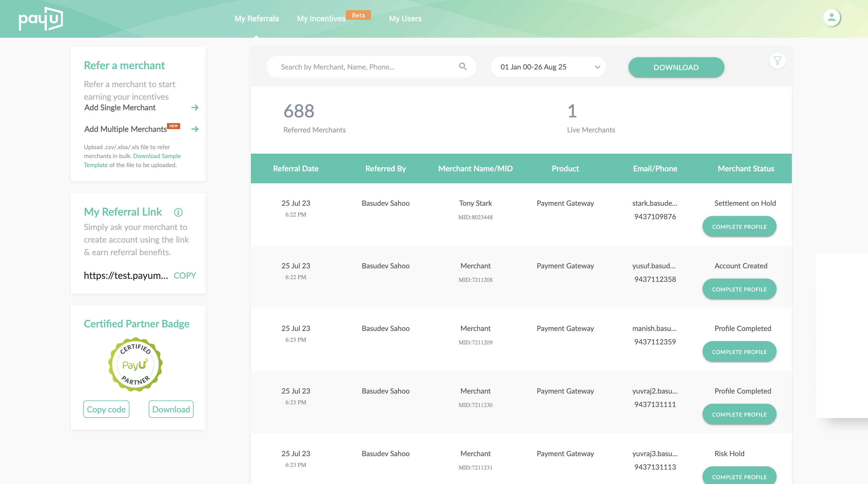The height and width of the screenshot is (484, 868).
Task: Click phone number 9437109876
Action: (x=655, y=217)
